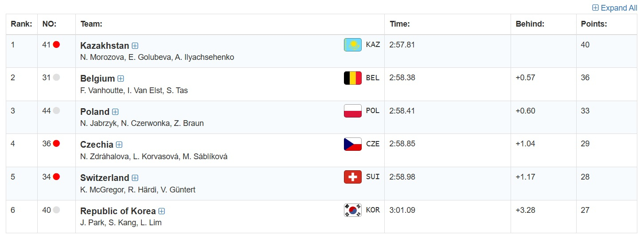Click grey dot beside number 44
Image resolution: width=644 pixels, height=243 pixels.
[x=56, y=110]
